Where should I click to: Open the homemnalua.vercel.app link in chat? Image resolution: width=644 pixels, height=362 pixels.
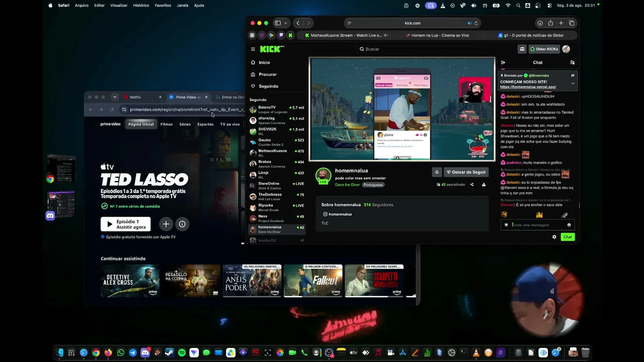point(528,87)
